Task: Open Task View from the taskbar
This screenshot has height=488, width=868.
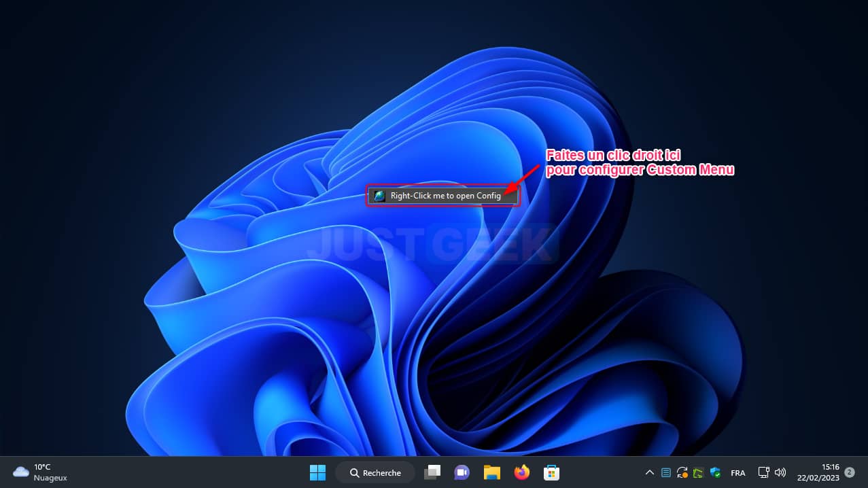Action: [432, 472]
